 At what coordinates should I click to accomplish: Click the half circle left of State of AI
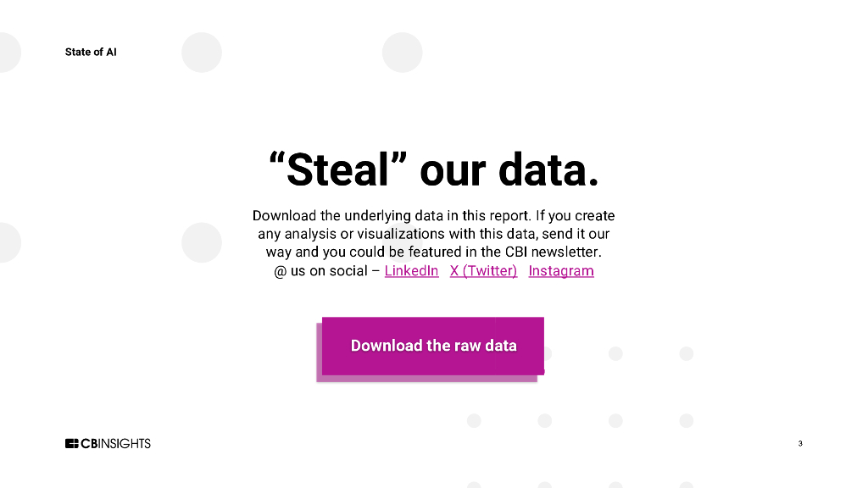[x=7, y=53]
